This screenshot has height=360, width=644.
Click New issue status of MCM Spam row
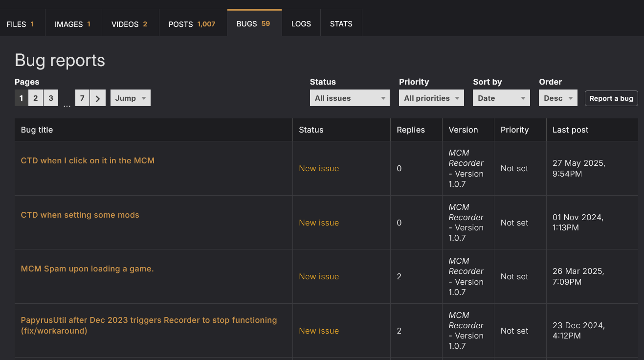point(319,276)
